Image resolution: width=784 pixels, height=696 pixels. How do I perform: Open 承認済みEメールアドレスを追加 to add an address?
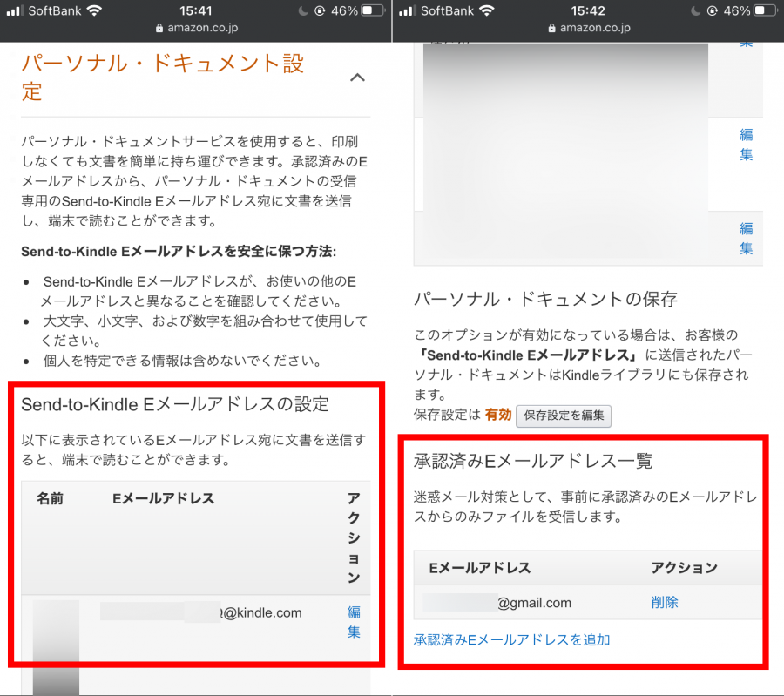click(x=512, y=639)
